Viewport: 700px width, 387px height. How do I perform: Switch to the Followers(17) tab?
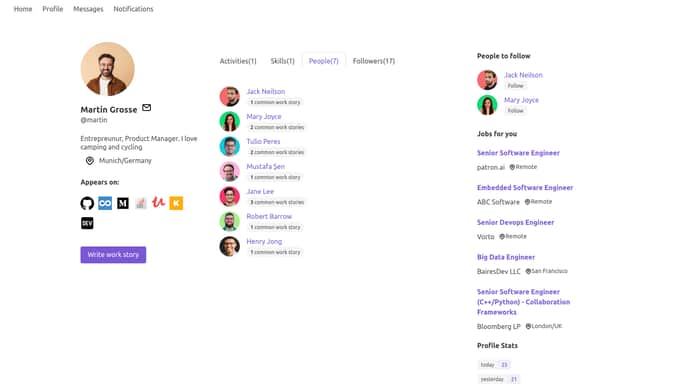(374, 61)
